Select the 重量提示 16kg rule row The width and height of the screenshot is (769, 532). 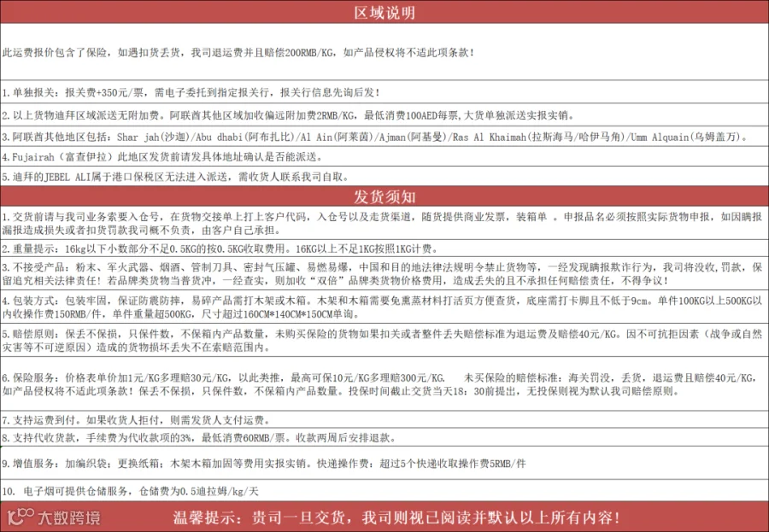click(384, 248)
